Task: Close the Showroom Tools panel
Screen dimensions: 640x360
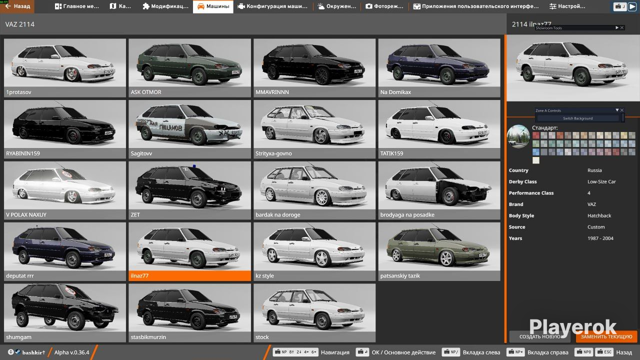Action: click(622, 28)
